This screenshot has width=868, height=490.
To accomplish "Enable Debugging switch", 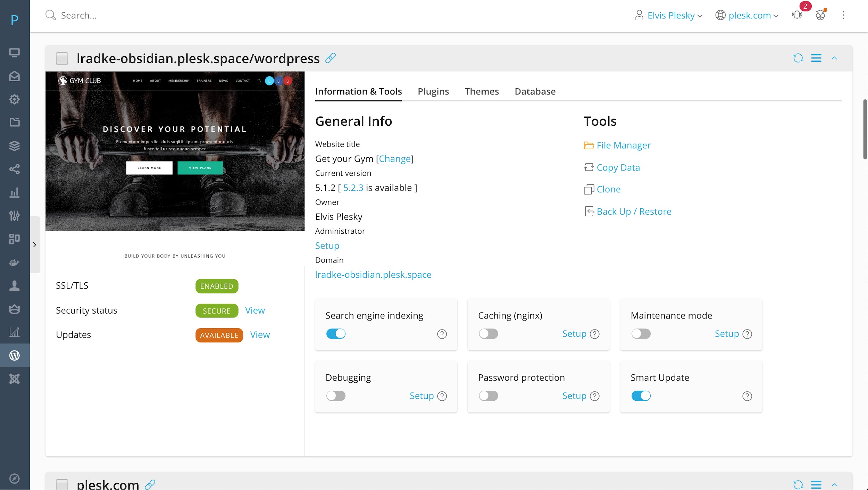I will pos(336,396).
